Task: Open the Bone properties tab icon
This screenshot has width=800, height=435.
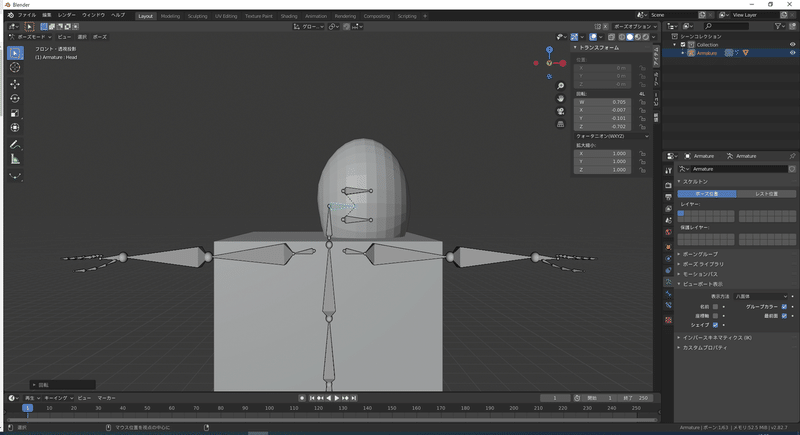Action: point(668,294)
